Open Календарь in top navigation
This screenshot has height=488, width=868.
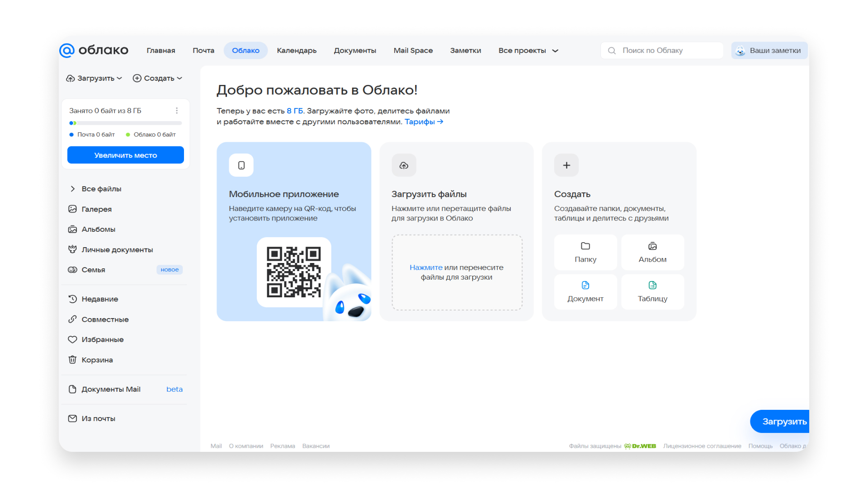pyautogui.click(x=297, y=51)
